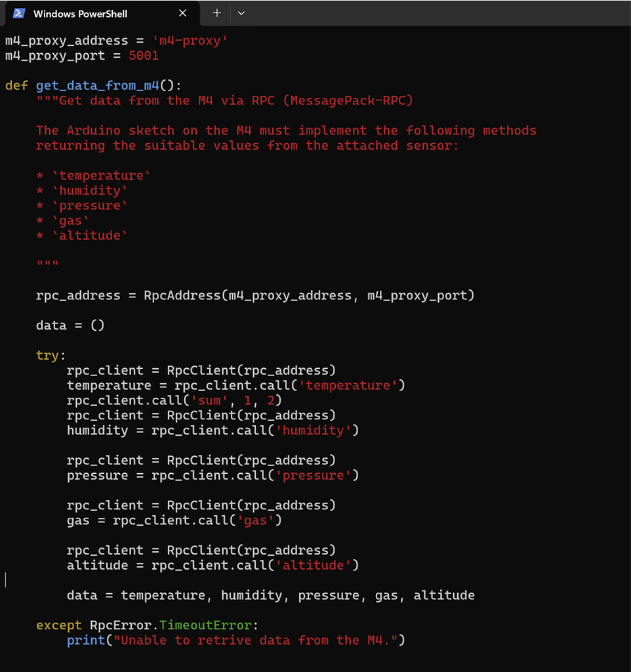The height and width of the screenshot is (672, 631).
Task: Click the cursor marker in the left margin
Action: (x=5, y=579)
